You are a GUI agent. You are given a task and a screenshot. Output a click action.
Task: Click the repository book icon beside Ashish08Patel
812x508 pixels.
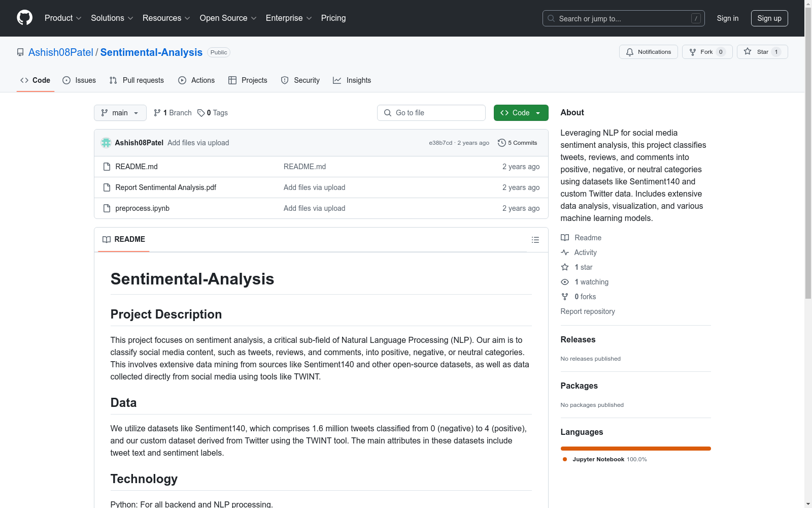coord(20,52)
